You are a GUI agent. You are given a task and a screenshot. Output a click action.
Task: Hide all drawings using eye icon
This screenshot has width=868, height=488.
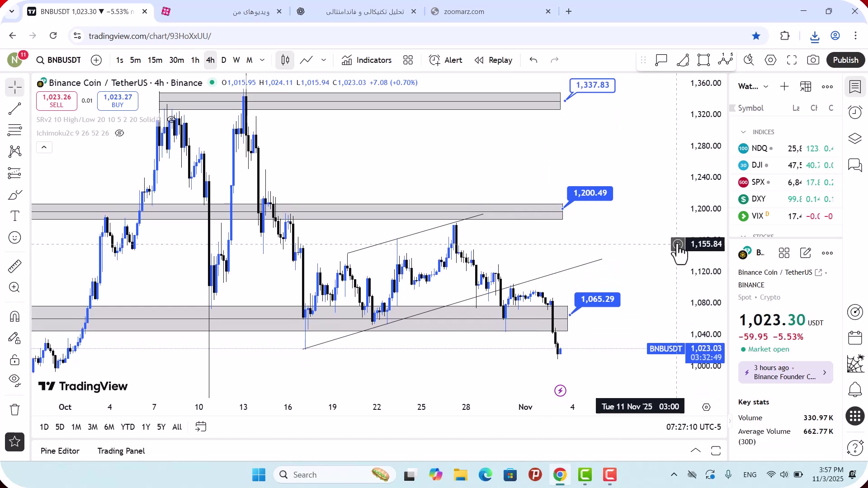[x=14, y=380]
